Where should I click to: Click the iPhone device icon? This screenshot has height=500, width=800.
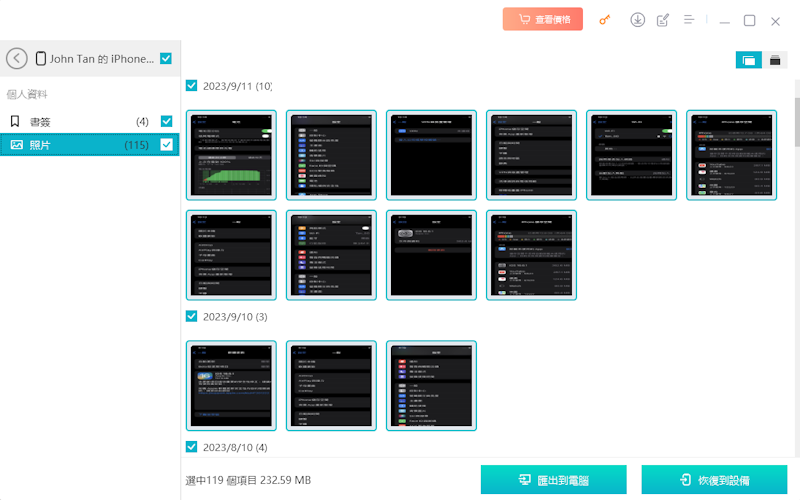41,59
